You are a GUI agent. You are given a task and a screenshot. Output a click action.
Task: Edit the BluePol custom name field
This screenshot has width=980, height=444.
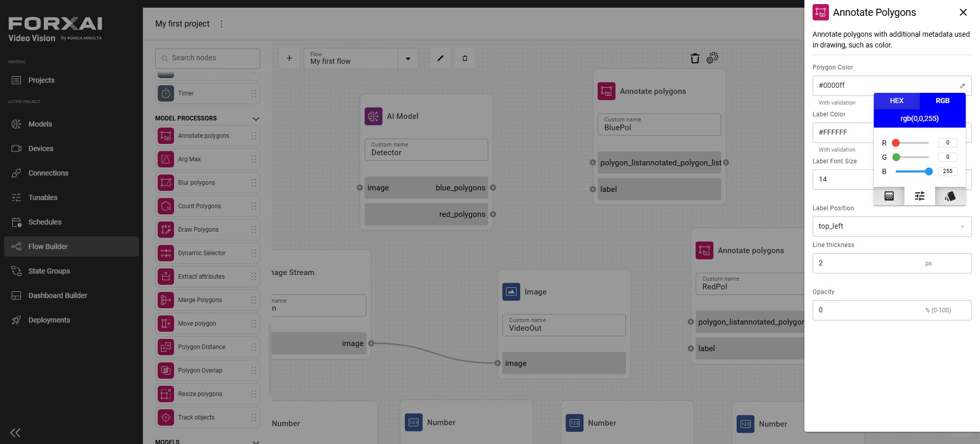659,125
